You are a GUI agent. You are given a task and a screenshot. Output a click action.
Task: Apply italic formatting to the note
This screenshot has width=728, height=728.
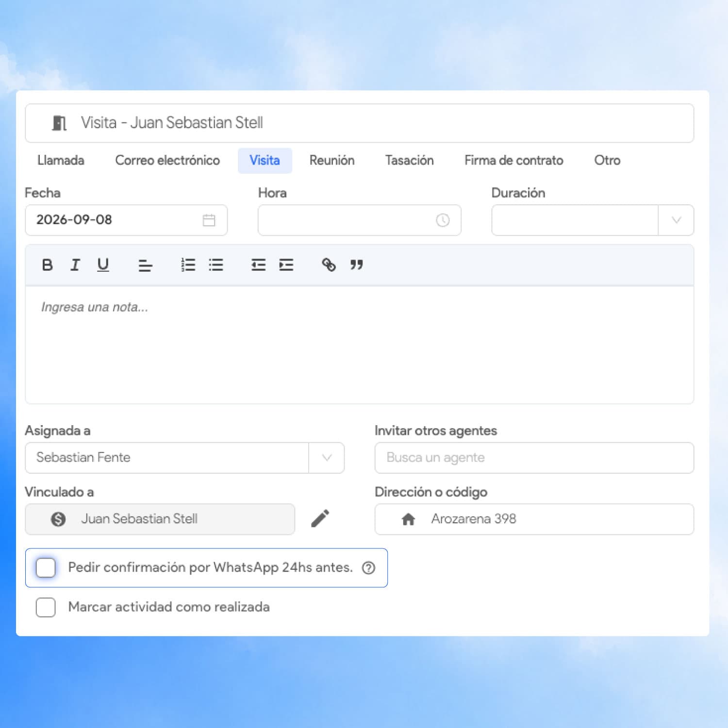(x=75, y=265)
